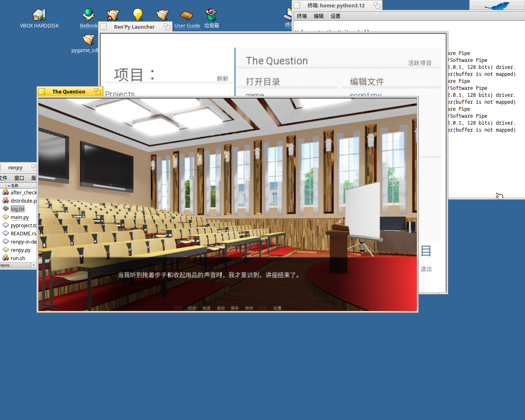Sort by 名称 column header in renpy window
Viewport: 525px width, 420px height.
tap(15, 186)
